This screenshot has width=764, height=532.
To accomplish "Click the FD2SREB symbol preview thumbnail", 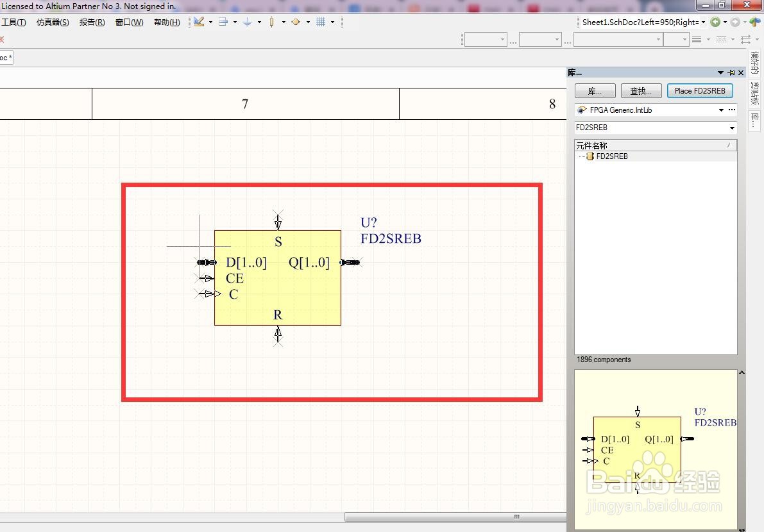I will click(x=656, y=449).
